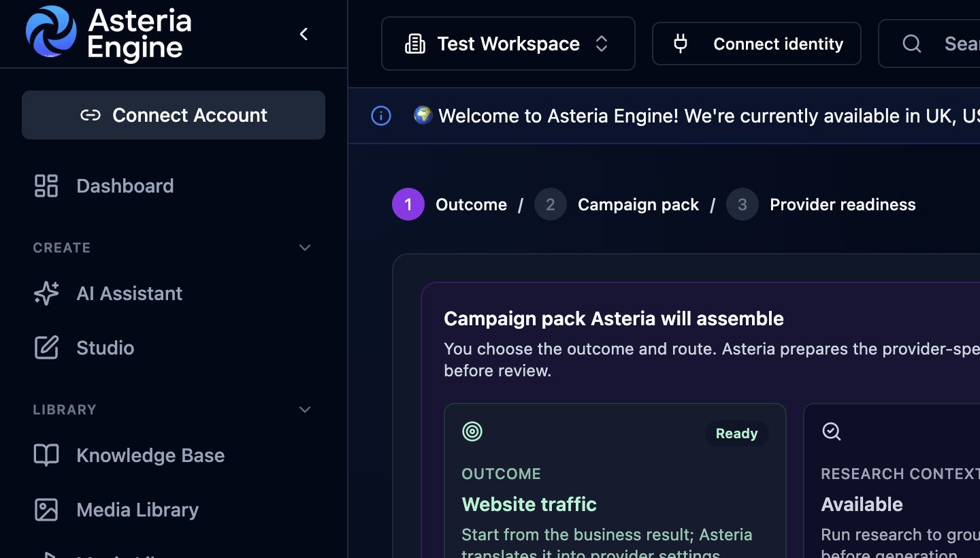Open the Test Workspace switcher dropdown
The width and height of the screenshot is (980, 558).
coord(508,44)
